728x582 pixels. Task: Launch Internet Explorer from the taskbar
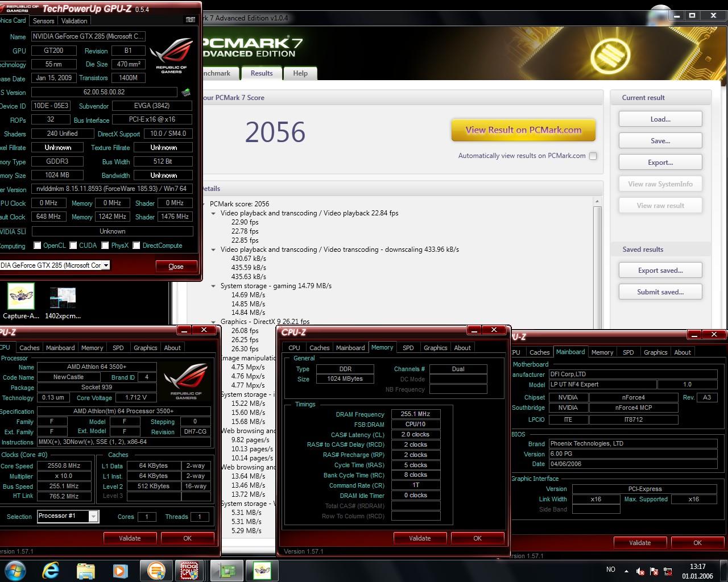(51, 570)
